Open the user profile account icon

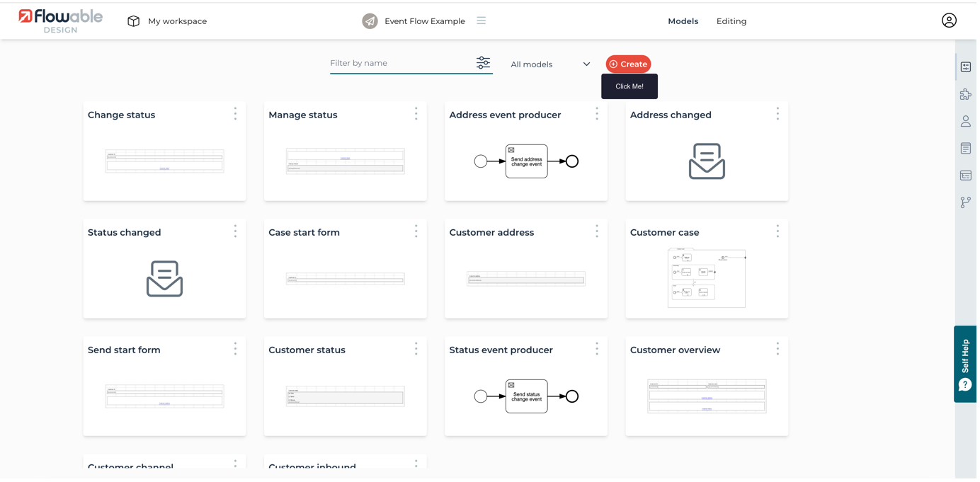(949, 21)
